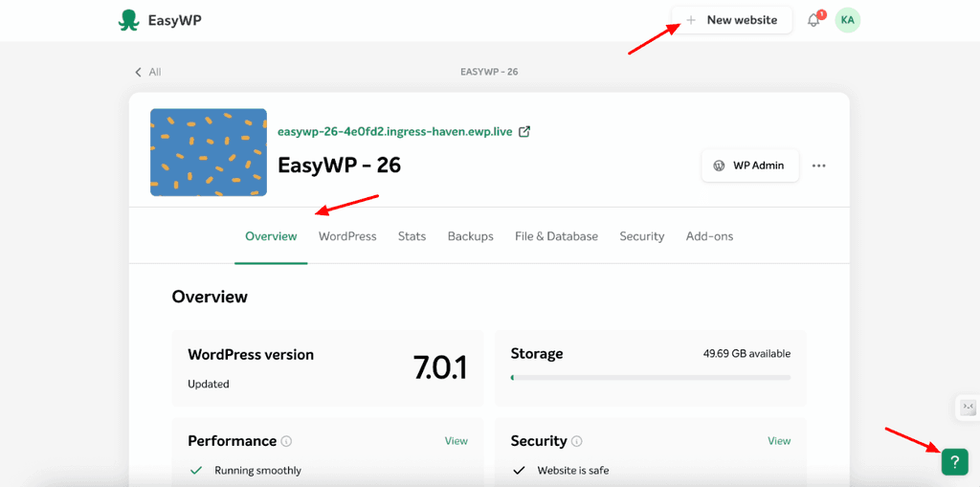
Task: Create a New website
Action: click(732, 20)
